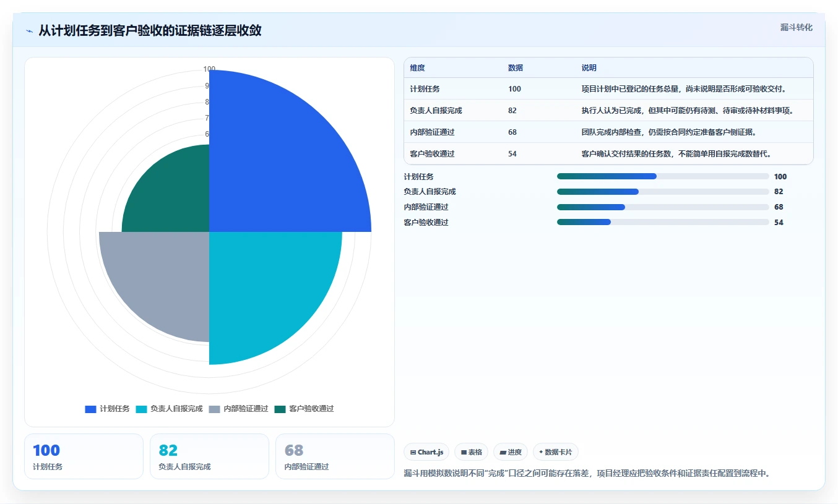Toggle the 负责人自报完成 legend item under the chart

click(x=170, y=409)
